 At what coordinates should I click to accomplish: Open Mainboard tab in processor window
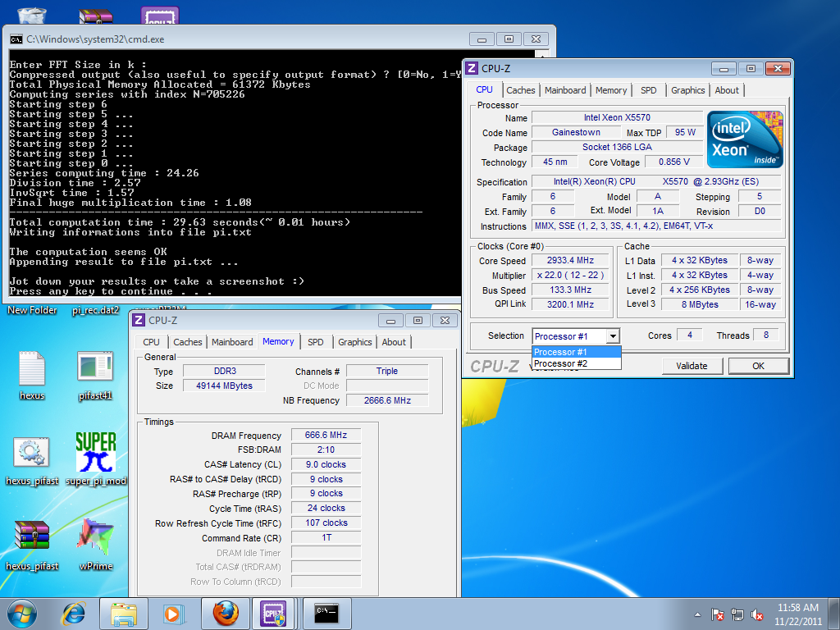pyautogui.click(x=565, y=90)
